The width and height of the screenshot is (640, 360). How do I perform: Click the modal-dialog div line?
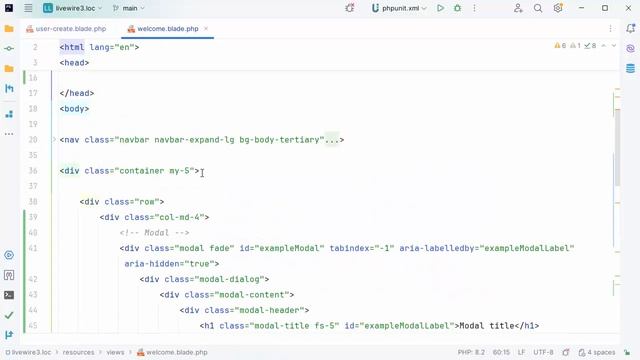click(204, 279)
